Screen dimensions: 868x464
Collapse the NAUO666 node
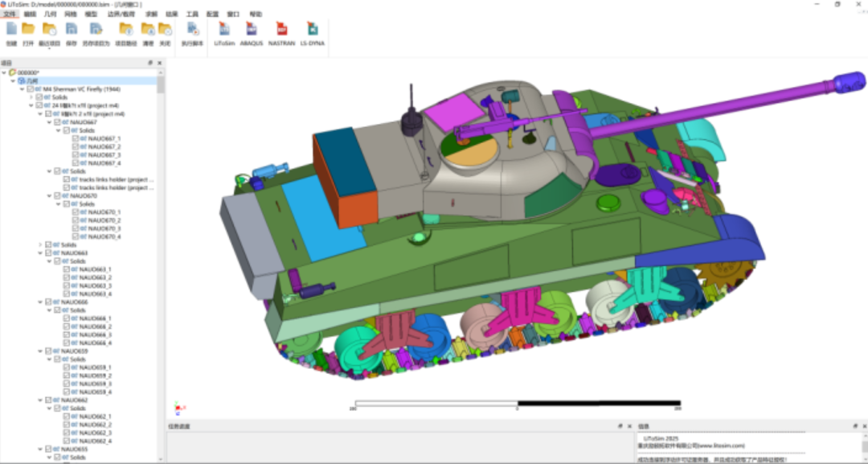tap(40, 302)
